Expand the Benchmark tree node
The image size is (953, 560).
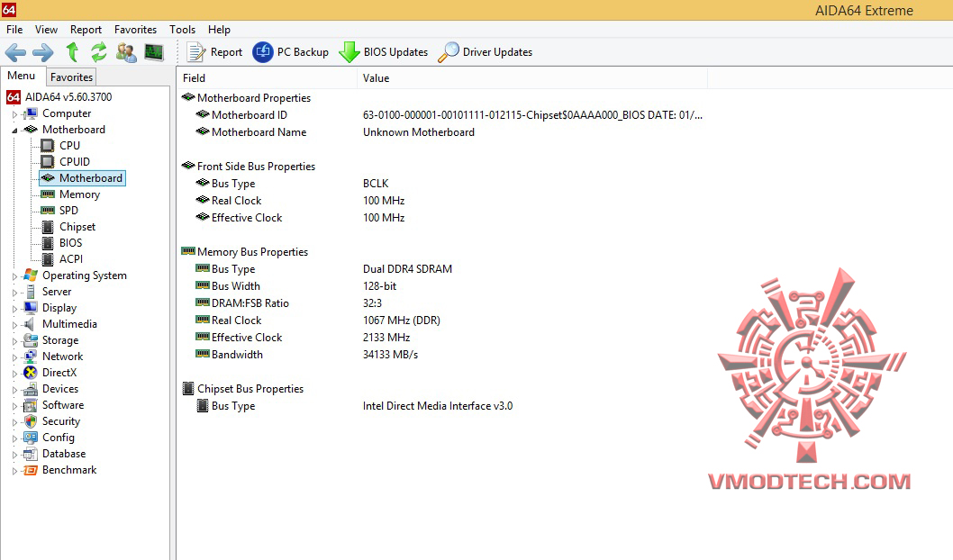(x=14, y=471)
